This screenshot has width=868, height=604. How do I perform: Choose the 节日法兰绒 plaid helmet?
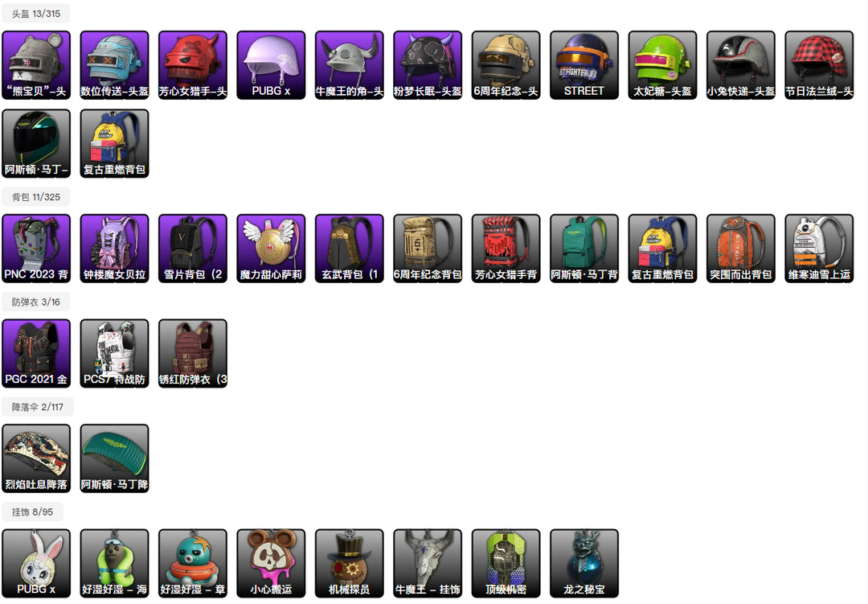point(819,65)
